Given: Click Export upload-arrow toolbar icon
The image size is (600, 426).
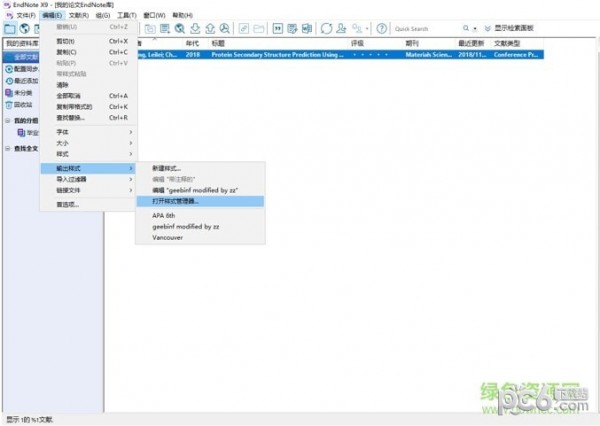Looking at the screenshot, I should coord(210,29).
